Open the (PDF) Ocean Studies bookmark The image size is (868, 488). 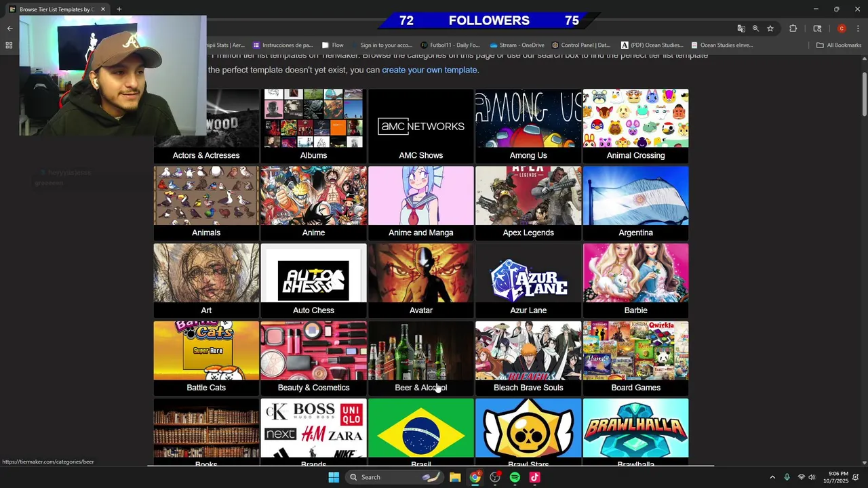click(652, 45)
